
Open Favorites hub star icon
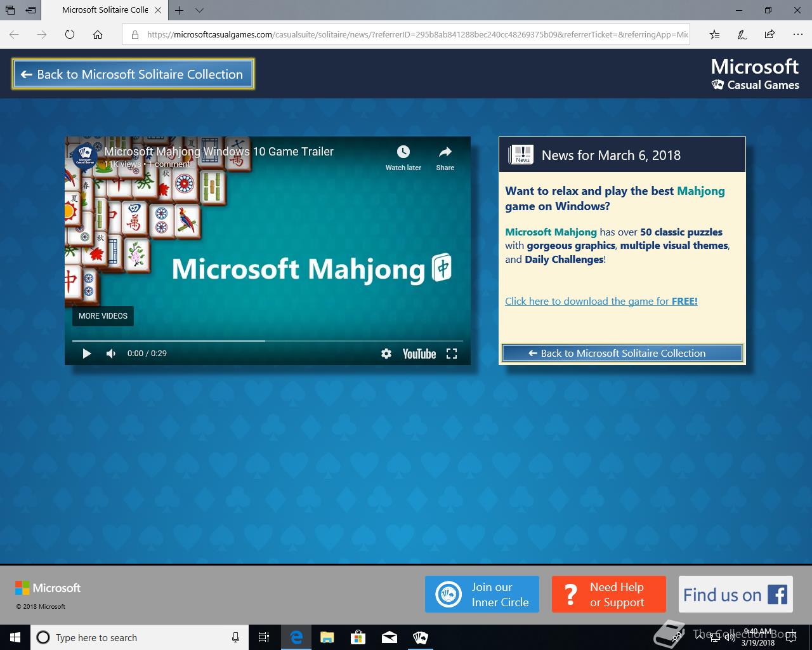(714, 34)
